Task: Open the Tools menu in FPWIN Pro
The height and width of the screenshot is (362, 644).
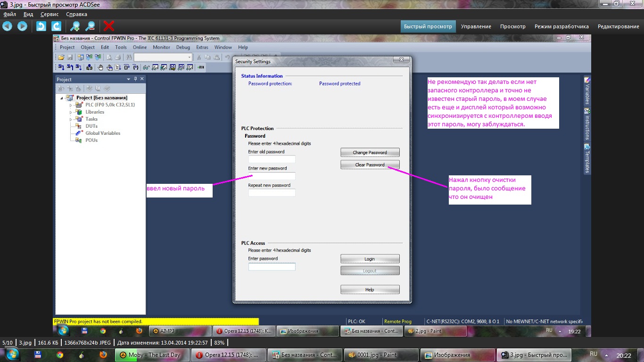Action: tap(121, 47)
